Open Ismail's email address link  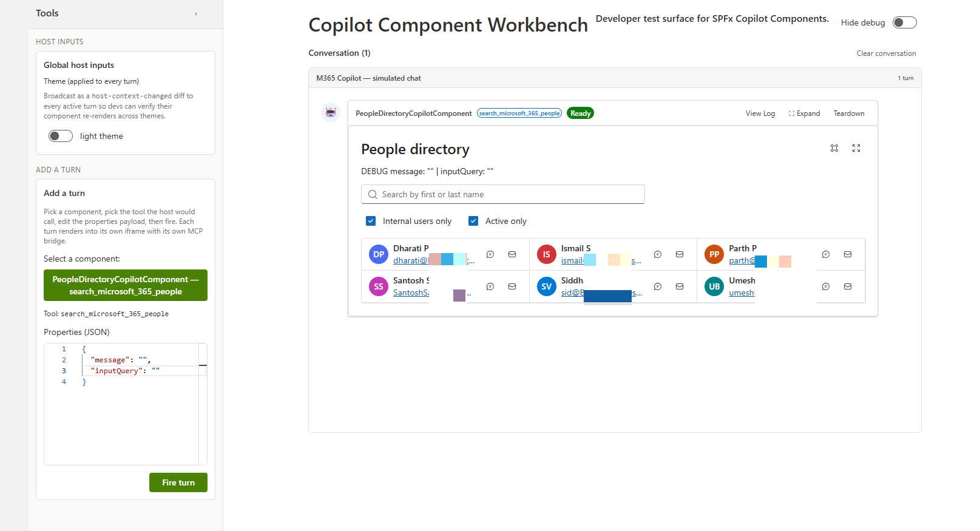pyautogui.click(x=601, y=260)
